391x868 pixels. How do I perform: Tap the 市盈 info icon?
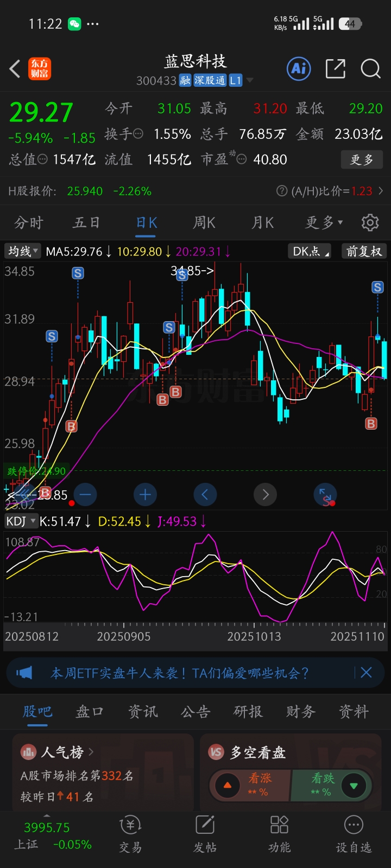(x=242, y=159)
